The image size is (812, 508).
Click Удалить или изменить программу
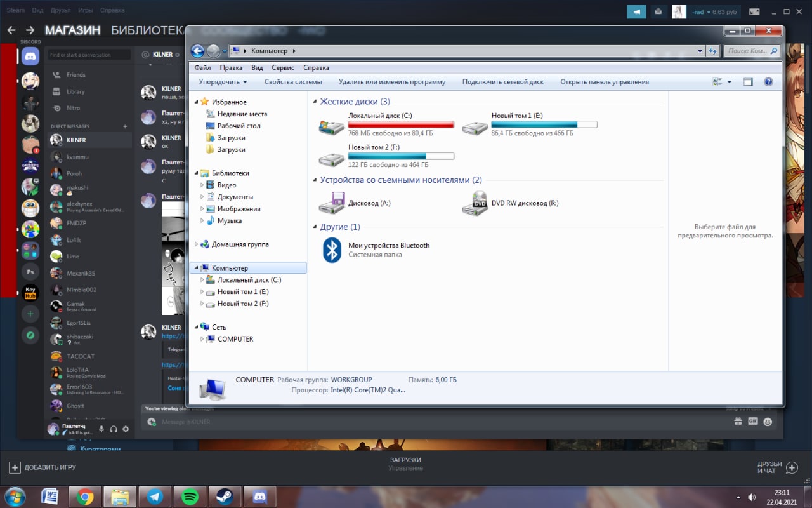point(392,82)
